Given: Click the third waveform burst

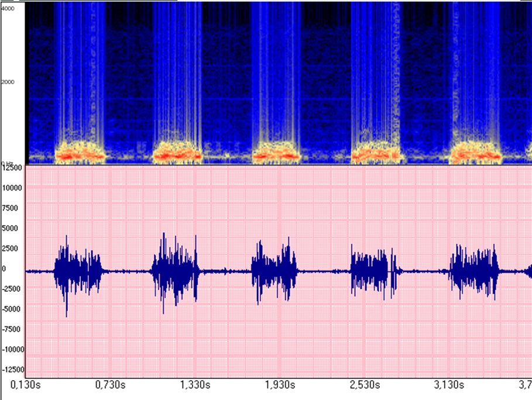Looking at the screenshot, I should pyautogui.click(x=274, y=271).
